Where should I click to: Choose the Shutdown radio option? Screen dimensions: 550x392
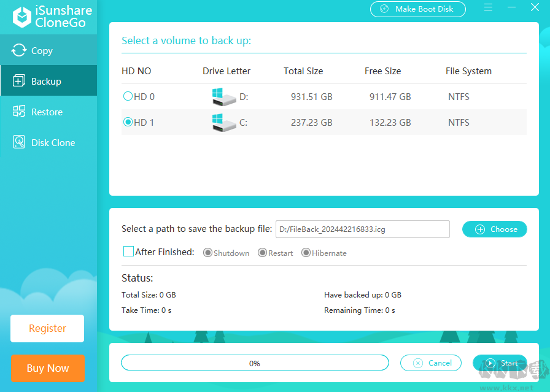tap(207, 253)
